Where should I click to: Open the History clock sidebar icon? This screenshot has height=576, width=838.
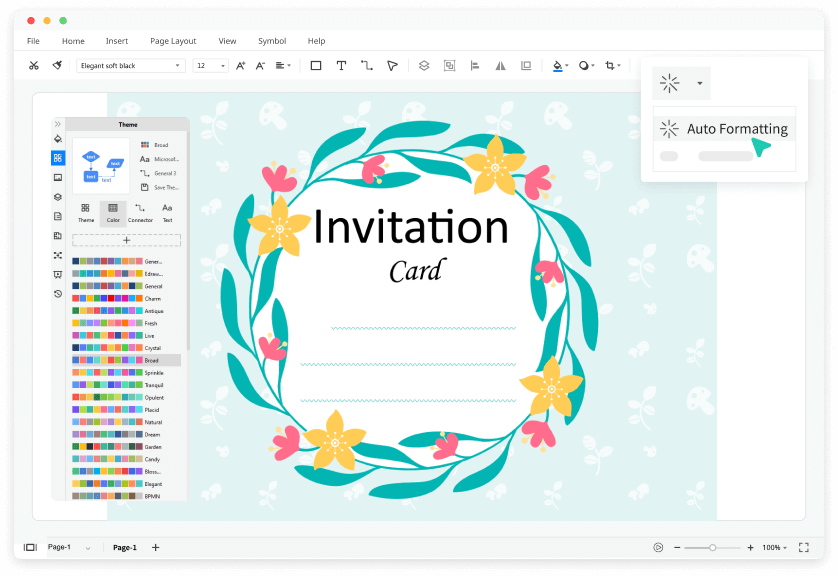click(58, 294)
